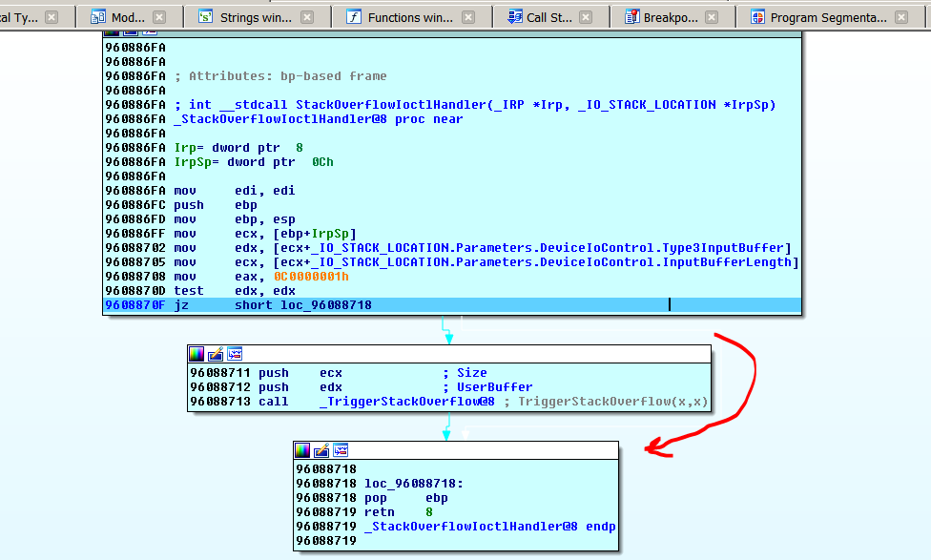
Task: Set node color on loc_96088718 block
Action: [302, 450]
